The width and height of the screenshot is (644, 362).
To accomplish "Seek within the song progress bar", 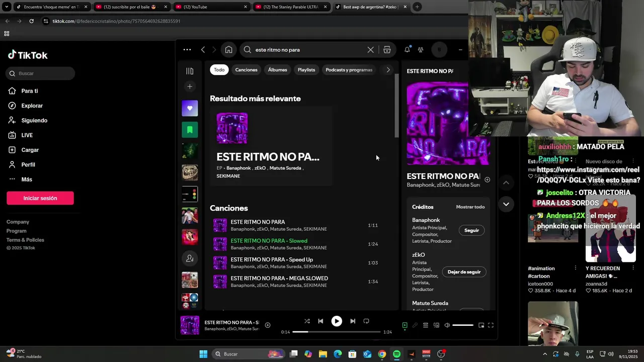I will point(337,332).
